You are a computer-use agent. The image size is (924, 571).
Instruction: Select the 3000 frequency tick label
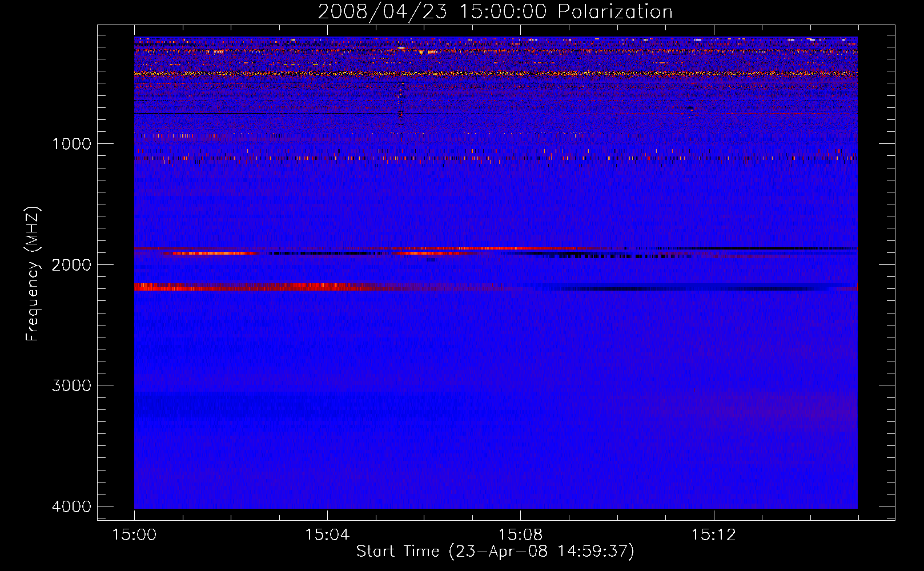[x=71, y=385]
